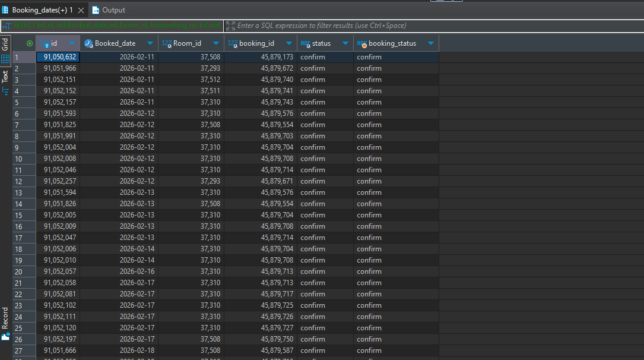Open the Room_id column dropdown arrow
The height and width of the screenshot is (360, 644).
[216, 43]
